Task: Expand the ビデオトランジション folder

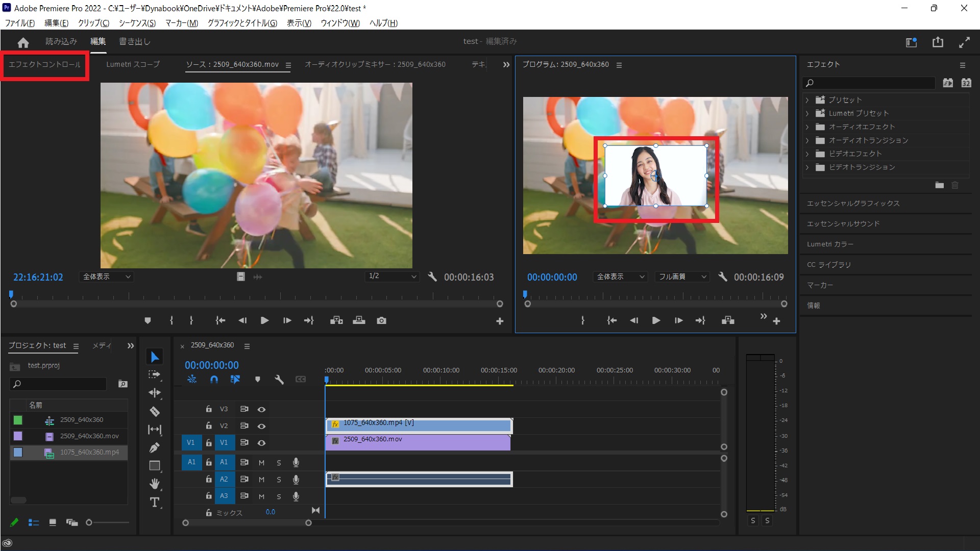Action: (x=807, y=167)
